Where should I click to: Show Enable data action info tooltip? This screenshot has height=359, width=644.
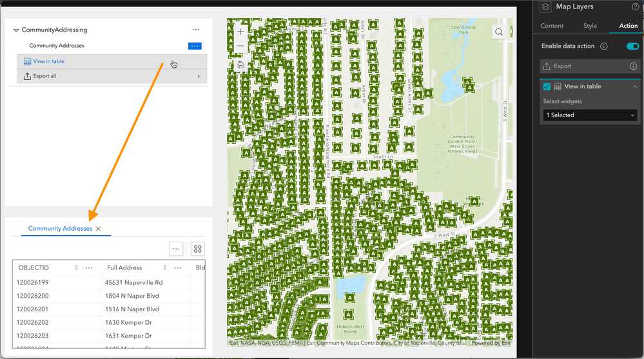click(604, 46)
